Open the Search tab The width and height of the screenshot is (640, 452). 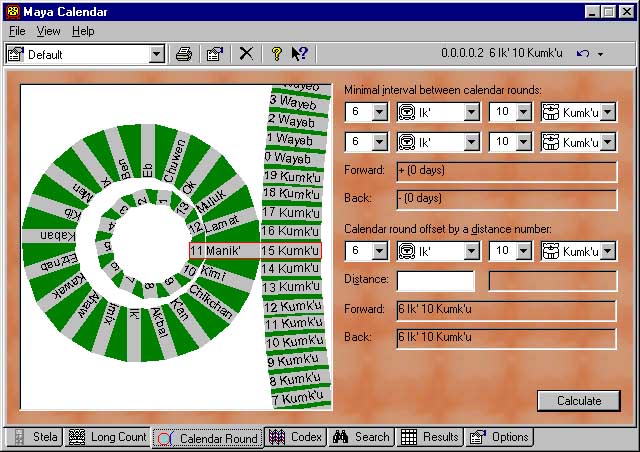(x=361, y=437)
